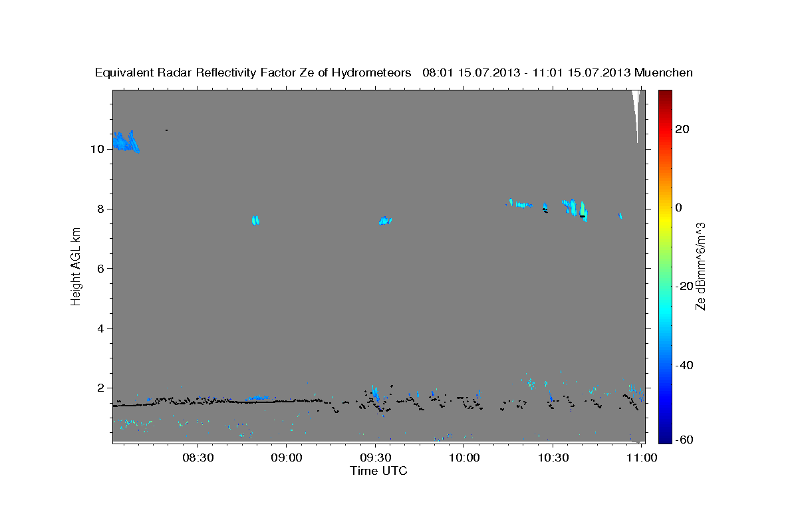Viewport: 798px width, 532px height.
Task: Click the plot title 'Equivalent Radar Reflectivity Factor Ze of Hydrometeors'
Action: click(x=253, y=73)
